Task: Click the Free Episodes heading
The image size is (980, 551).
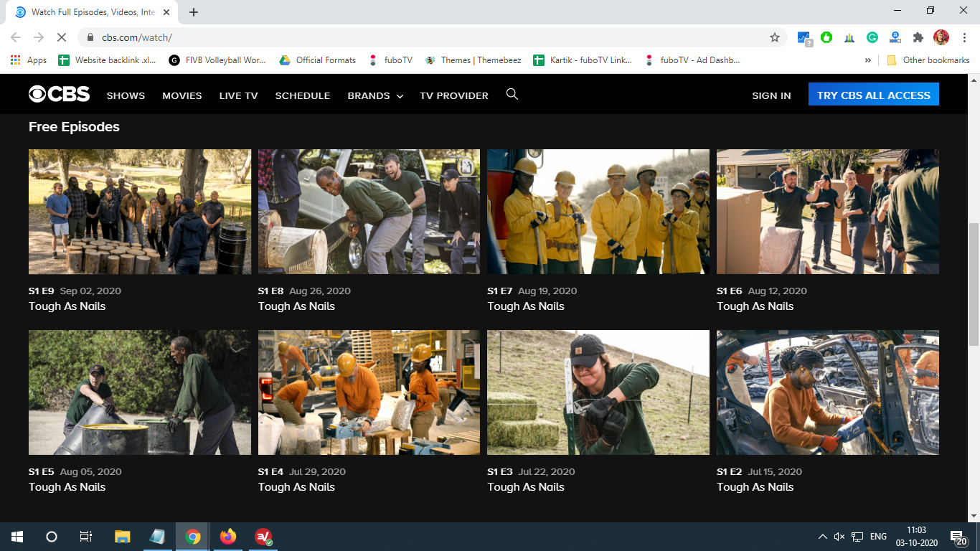Action: (x=74, y=127)
